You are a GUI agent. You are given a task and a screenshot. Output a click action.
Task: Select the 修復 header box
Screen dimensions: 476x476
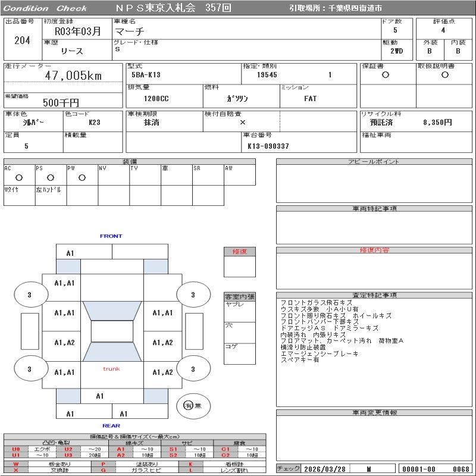[x=239, y=252]
